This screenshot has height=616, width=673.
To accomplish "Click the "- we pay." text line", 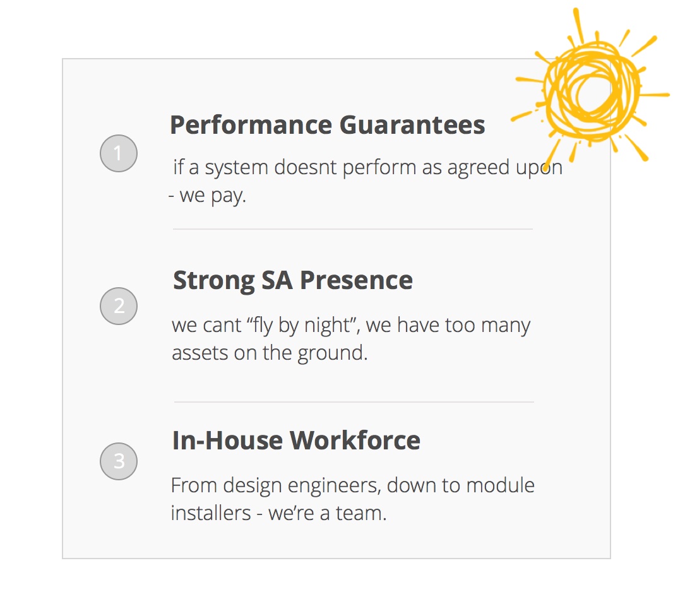I will tap(207, 196).
